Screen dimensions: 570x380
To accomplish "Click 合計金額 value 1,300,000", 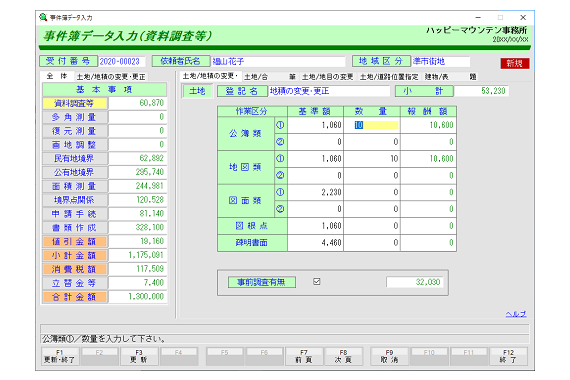I will 137,297.
